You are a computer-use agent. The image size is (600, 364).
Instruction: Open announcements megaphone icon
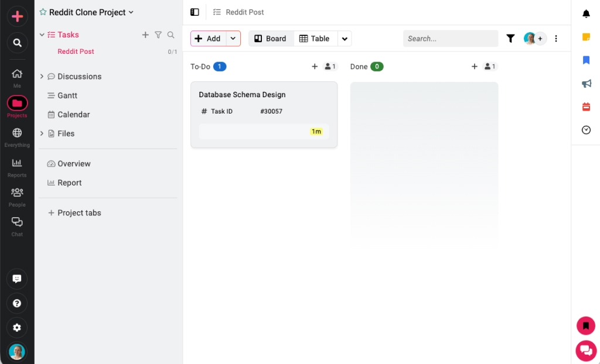coord(586,84)
